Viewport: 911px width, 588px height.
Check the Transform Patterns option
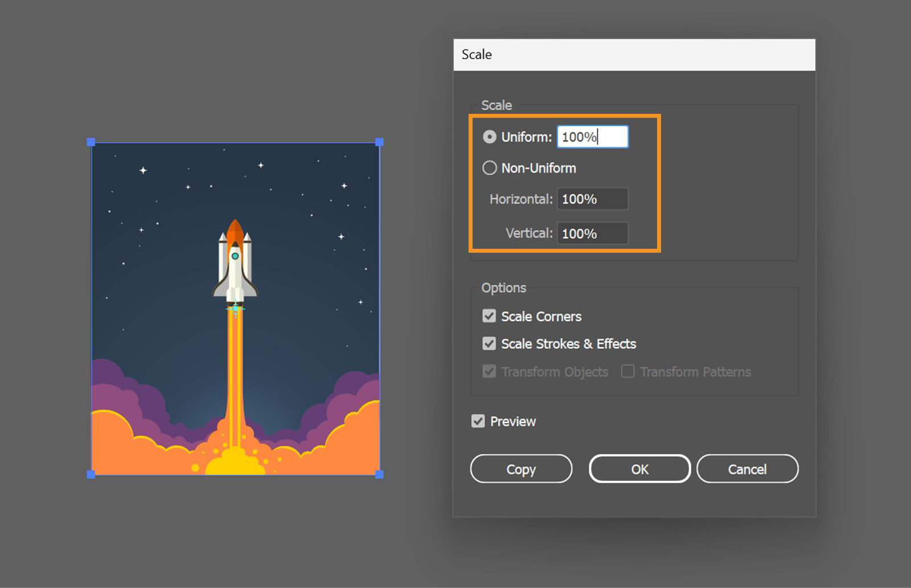click(627, 371)
